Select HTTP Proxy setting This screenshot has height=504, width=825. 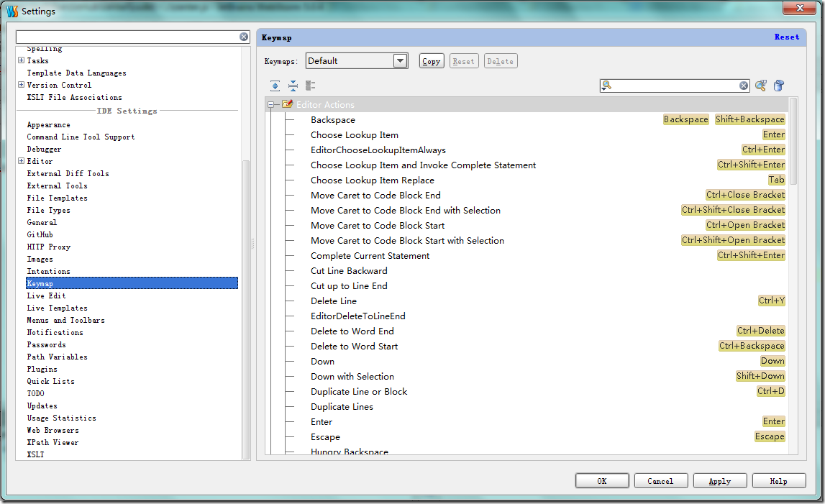pos(48,247)
